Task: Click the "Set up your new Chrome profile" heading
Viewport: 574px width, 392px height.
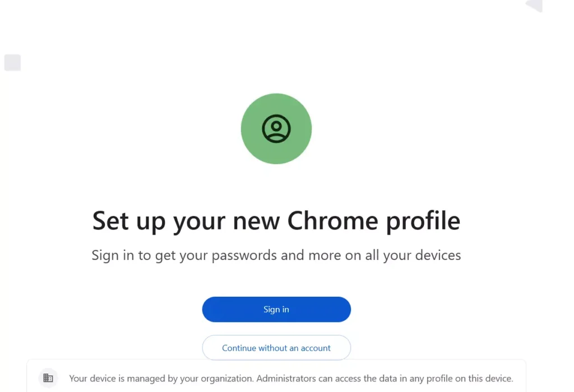Action: click(276, 220)
